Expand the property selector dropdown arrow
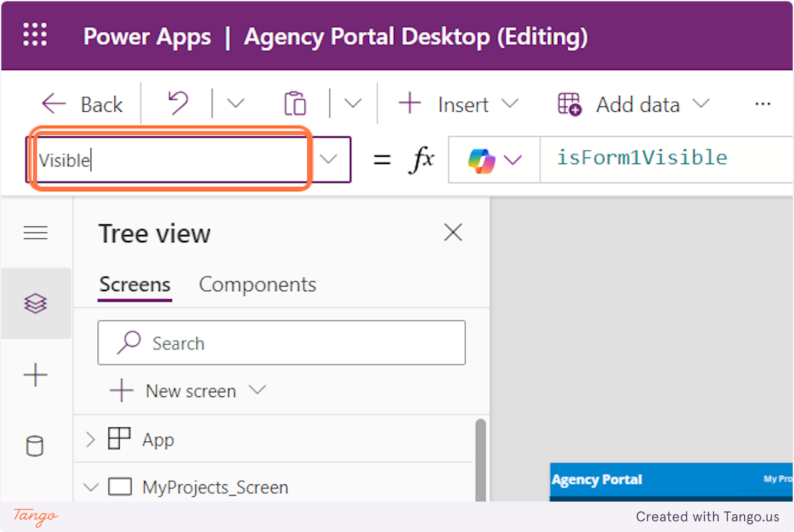Image resolution: width=794 pixels, height=532 pixels. 329,159
